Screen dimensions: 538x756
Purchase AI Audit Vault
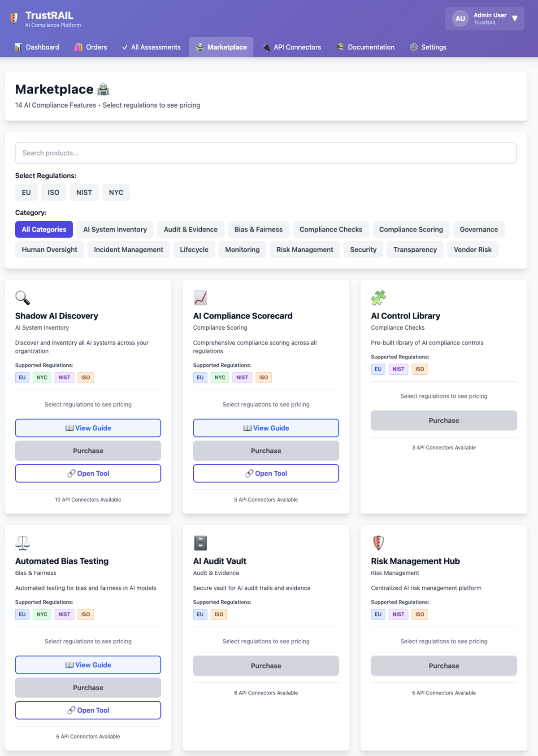266,666
